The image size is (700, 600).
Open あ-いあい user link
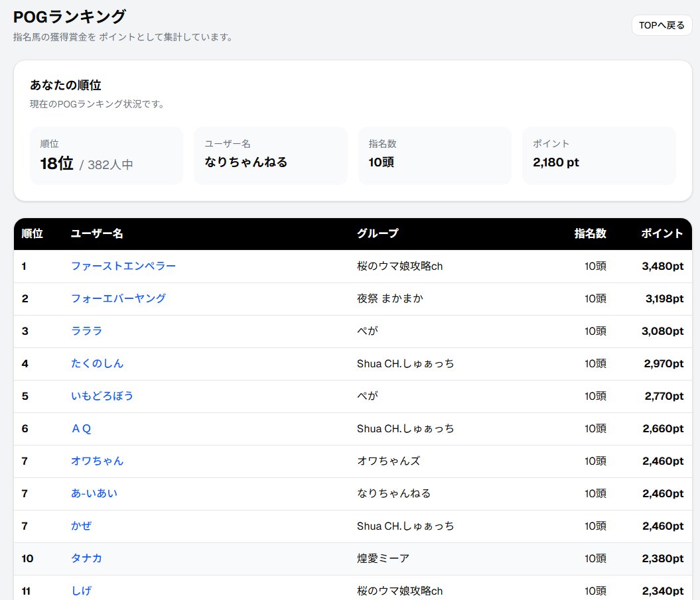click(94, 493)
